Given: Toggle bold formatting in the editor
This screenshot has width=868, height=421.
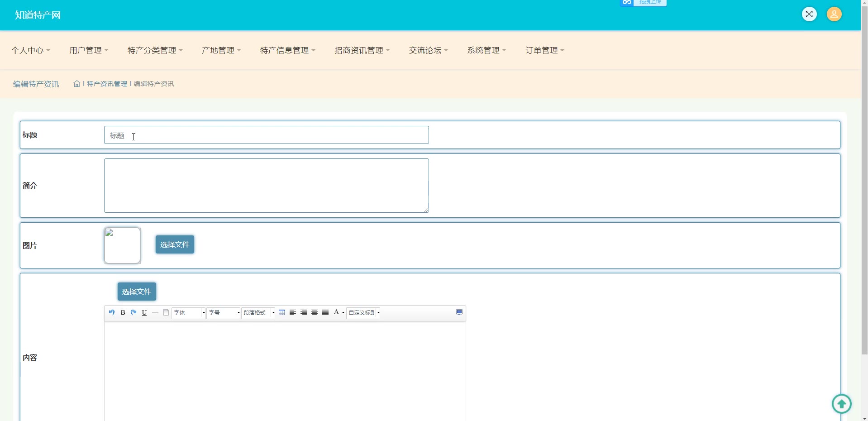Looking at the screenshot, I should tap(123, 312).
